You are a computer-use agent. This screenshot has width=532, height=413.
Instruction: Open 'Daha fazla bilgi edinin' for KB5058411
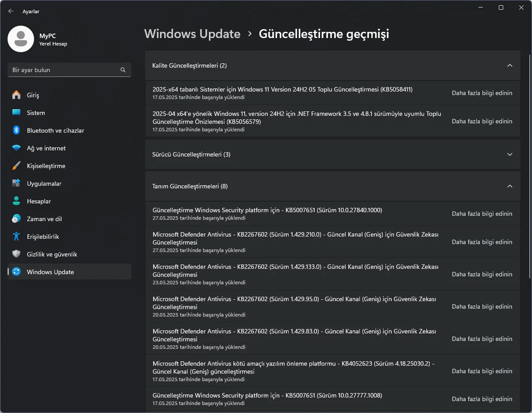click(x=482, y=93)
